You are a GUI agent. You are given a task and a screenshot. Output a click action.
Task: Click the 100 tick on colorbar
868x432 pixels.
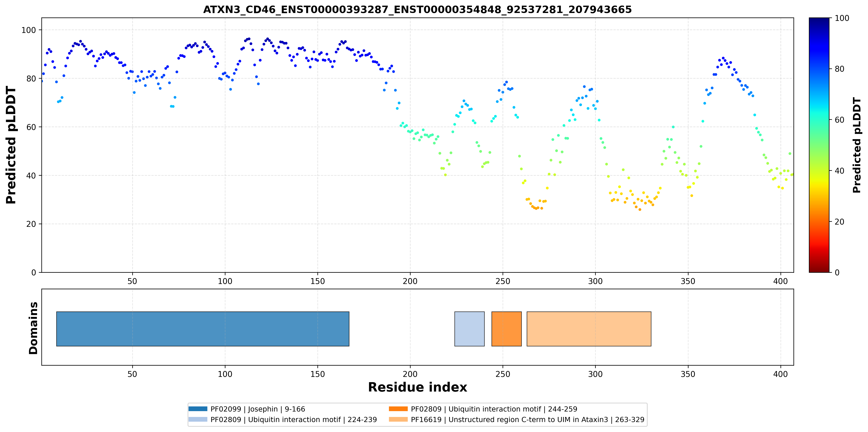coord(842,18)
